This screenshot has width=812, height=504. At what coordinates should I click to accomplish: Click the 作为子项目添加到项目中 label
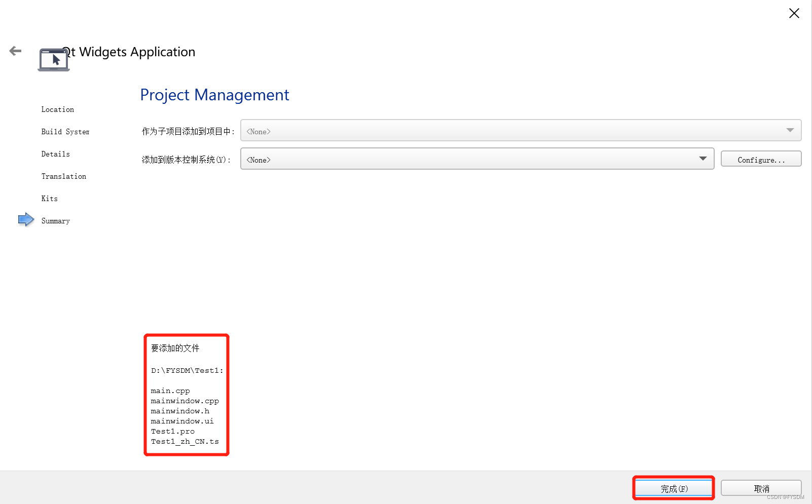[x=189, y=131]
